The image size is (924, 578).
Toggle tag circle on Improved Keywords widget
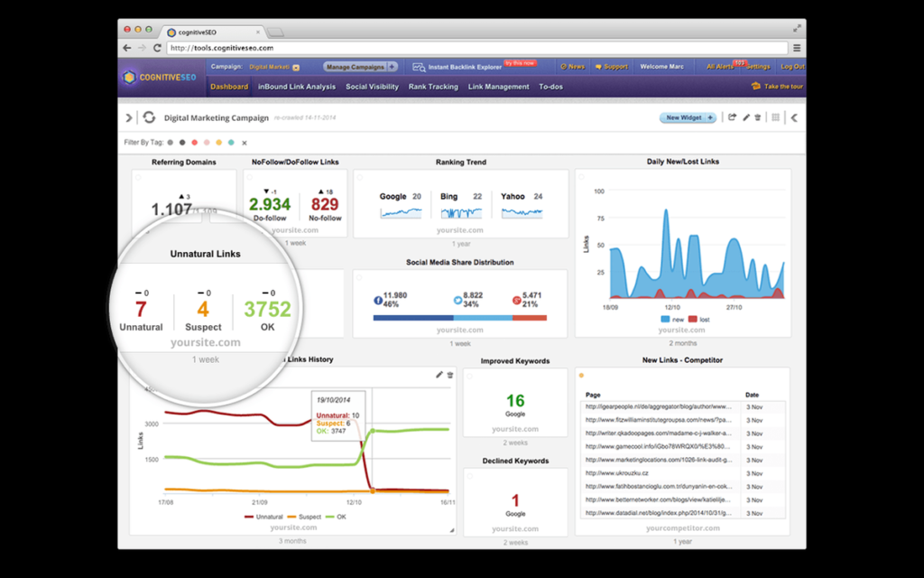469,376
